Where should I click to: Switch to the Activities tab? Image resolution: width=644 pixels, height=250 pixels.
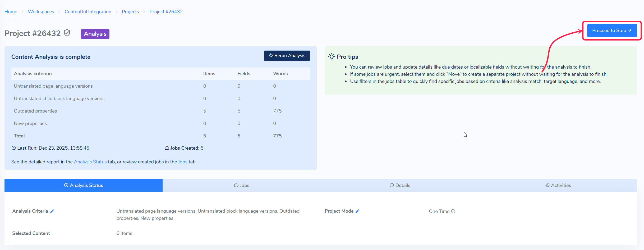point(558,185)
